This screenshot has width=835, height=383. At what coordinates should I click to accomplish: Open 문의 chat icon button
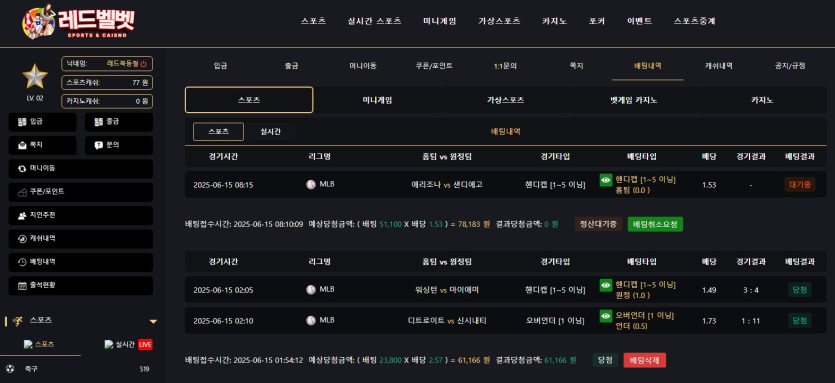click(x=99, y=145)
